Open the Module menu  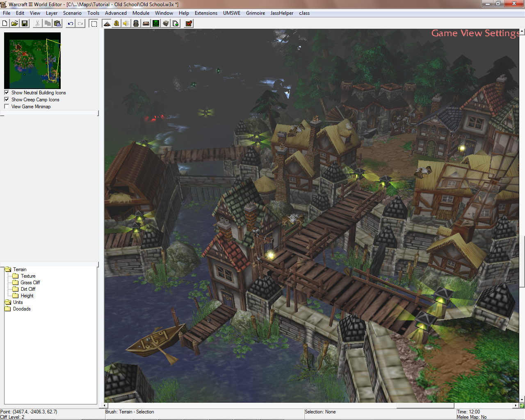tap(141, 13)
